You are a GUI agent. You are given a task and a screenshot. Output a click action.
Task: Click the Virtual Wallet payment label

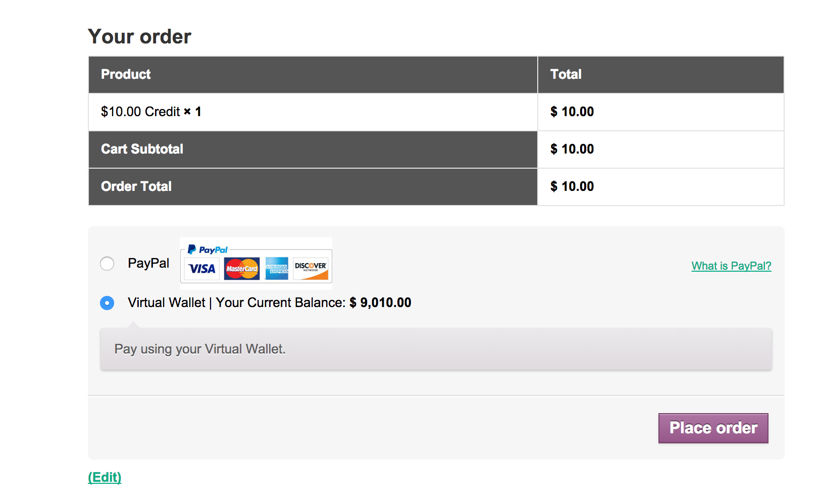pos(270,303)
